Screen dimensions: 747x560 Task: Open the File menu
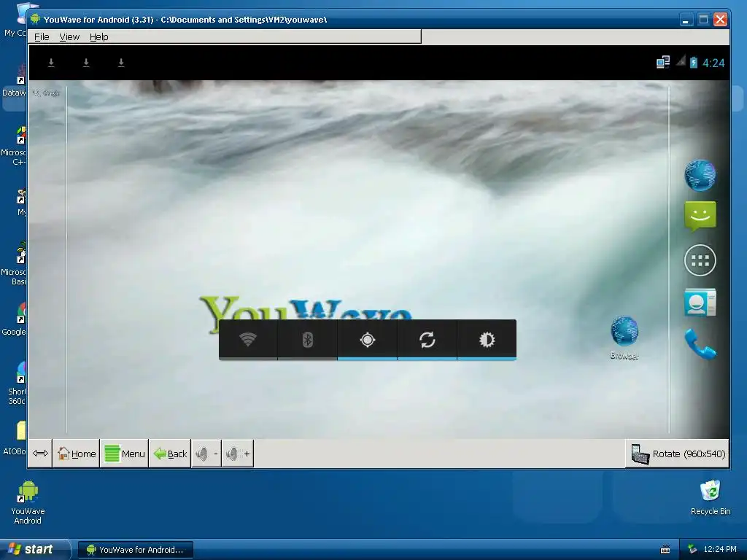[x=42, y=36]
